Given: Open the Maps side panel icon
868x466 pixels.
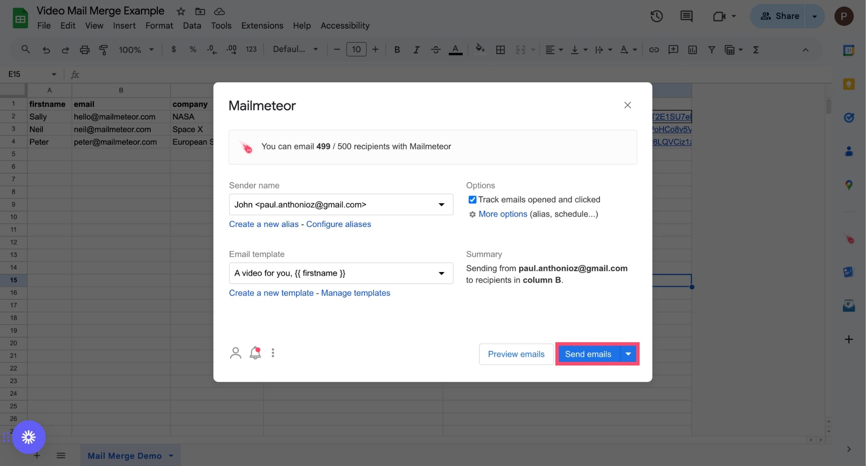Looking at the screenshot, I should point(849,185).
